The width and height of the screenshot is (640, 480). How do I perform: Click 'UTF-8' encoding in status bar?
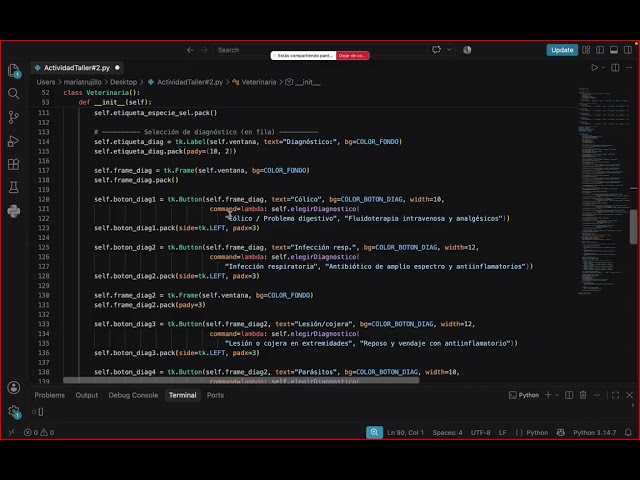(x=480, y=432)
